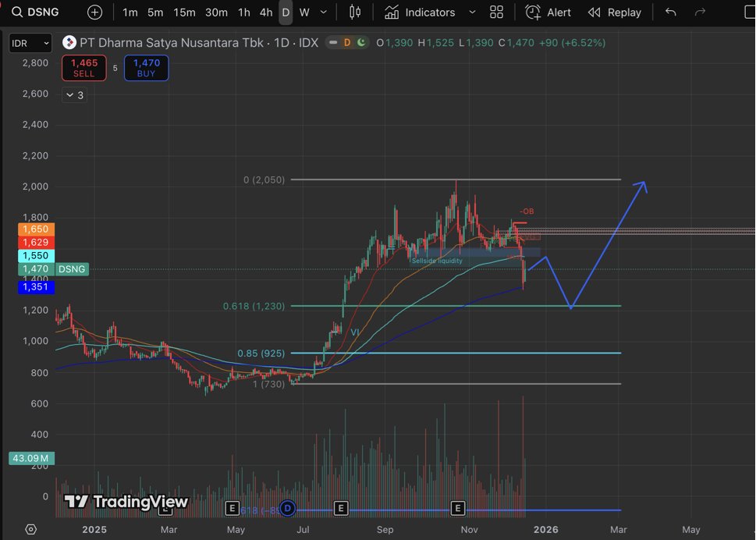
Task: Click the VI annotation on the chart
Action: (x=355, y=332)
